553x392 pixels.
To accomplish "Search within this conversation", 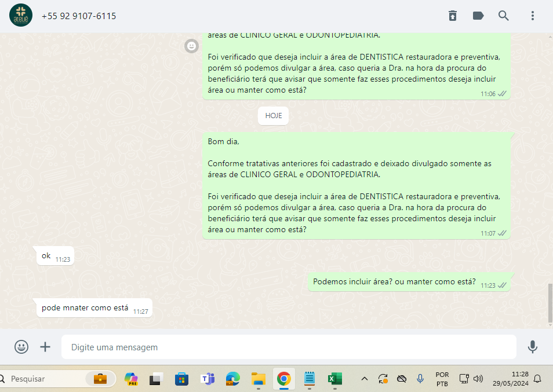I will point(503,16).
